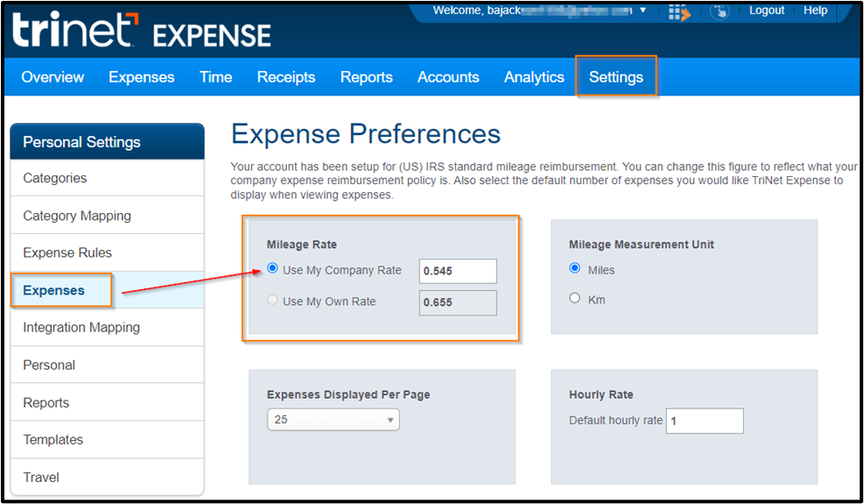
Task: Open Categories in Personal Settings sidebar
Action: click(107, 178)
